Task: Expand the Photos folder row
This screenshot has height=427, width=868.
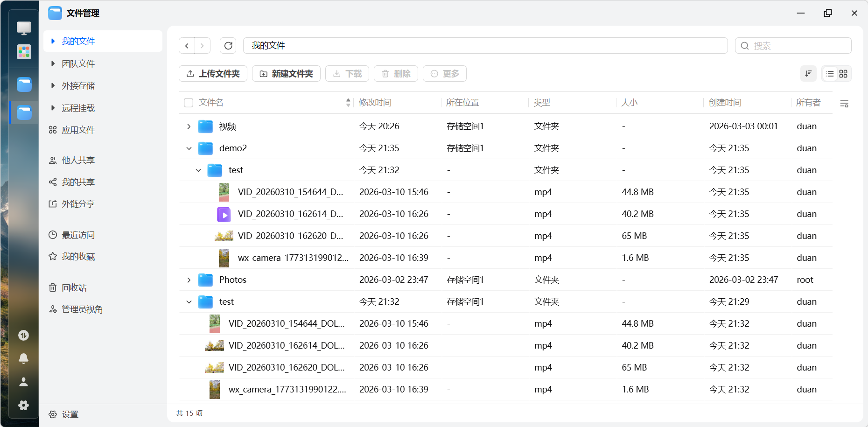Action: (x=189, y=280)
